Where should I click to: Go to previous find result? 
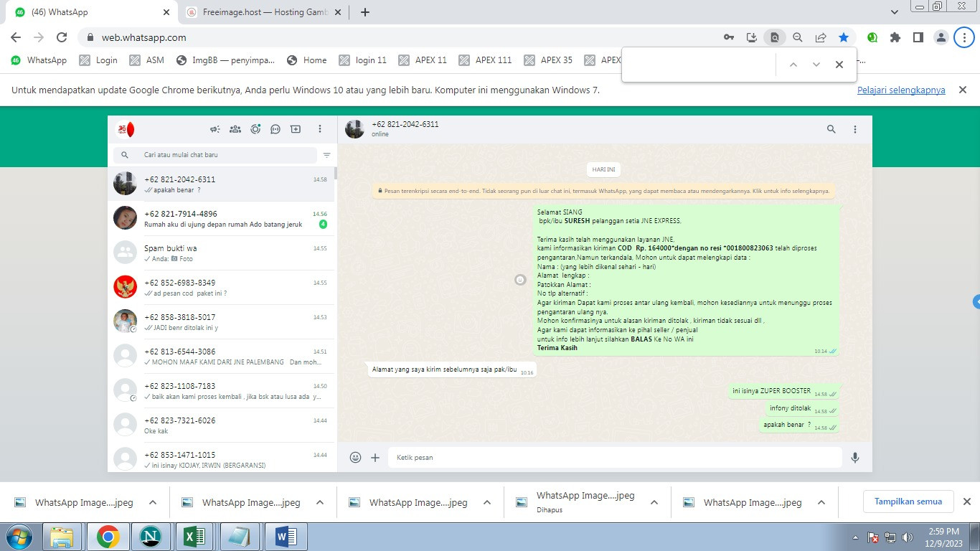coord(793,65)
